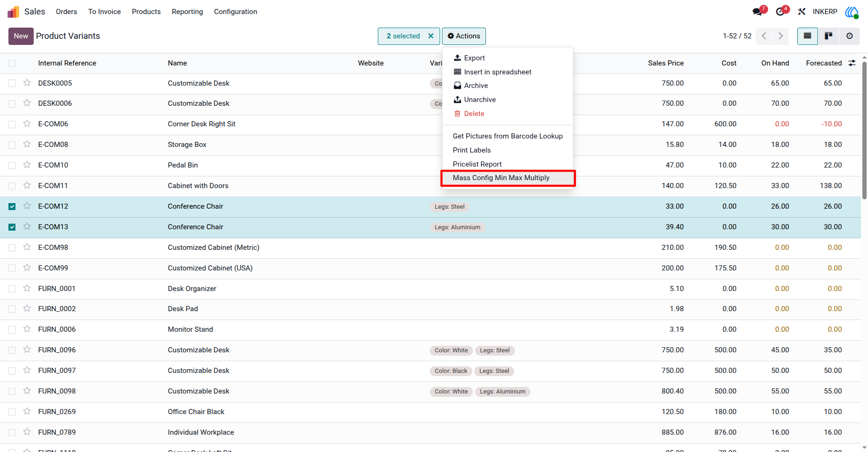Go to previous page of records

pyautogui.click(x=764, y=36)
